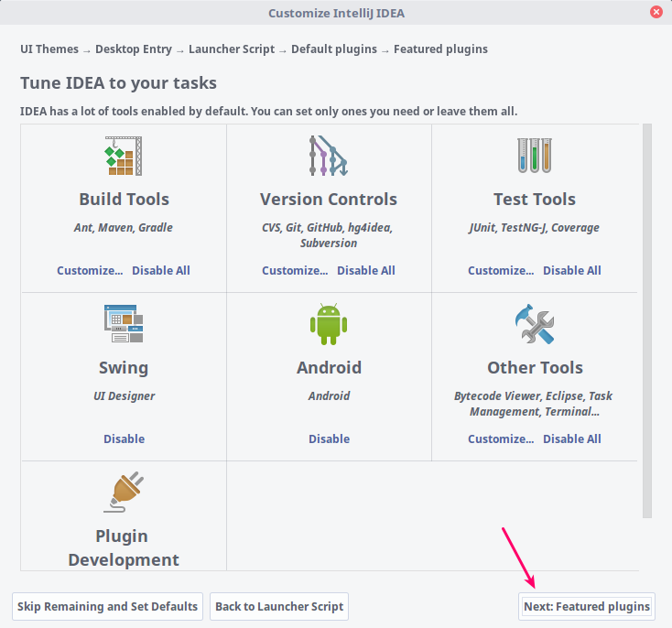Select Default plugins breadcrumb step
The height and width of the screenshot is (628, 672).
pos(334,49)
